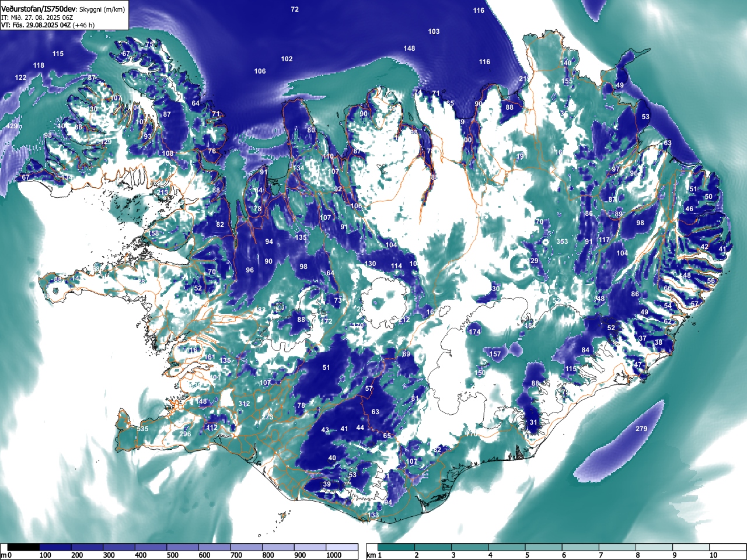
Task: Click the visibility value 312 on the map
Action: pyautogui.click(x=244, y=404)
